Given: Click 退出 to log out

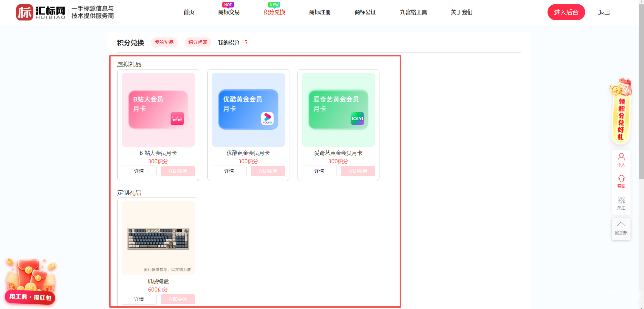Looking at the screenshot, I should pyautogui.click(x=604, y=12).
